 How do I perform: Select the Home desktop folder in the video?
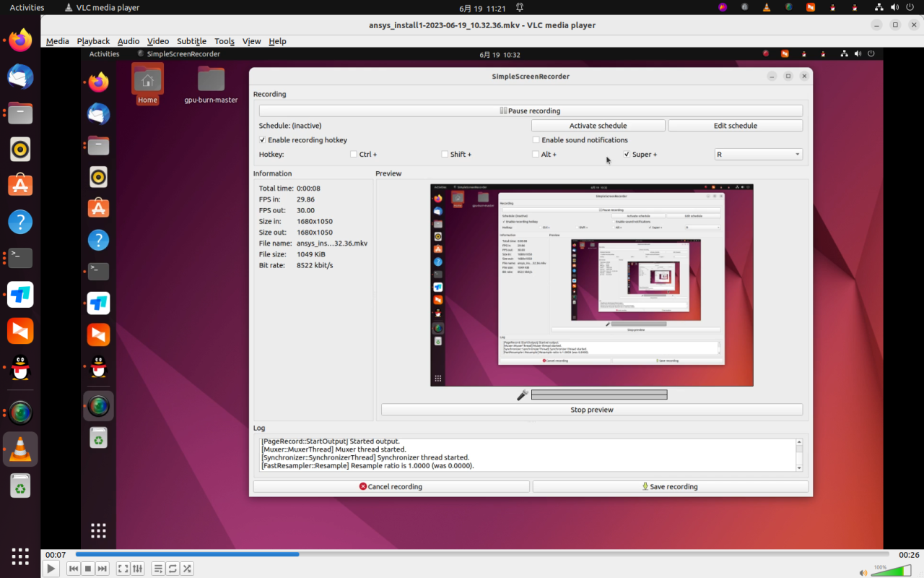pos(147,84)
